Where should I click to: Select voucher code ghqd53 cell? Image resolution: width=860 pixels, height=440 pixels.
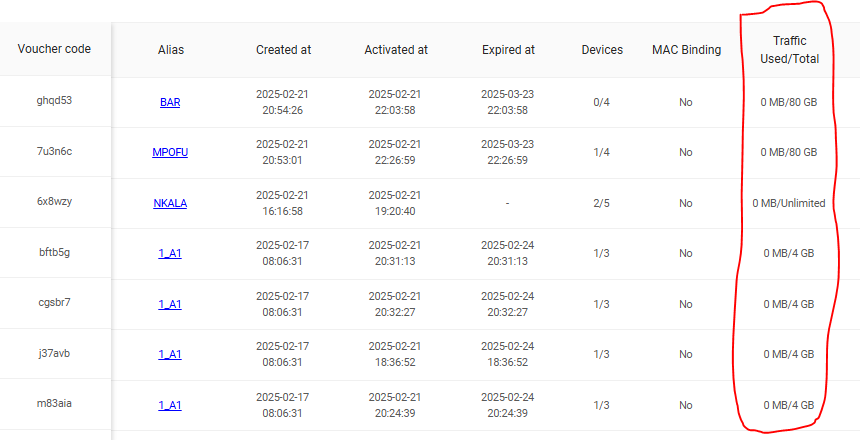54,101
